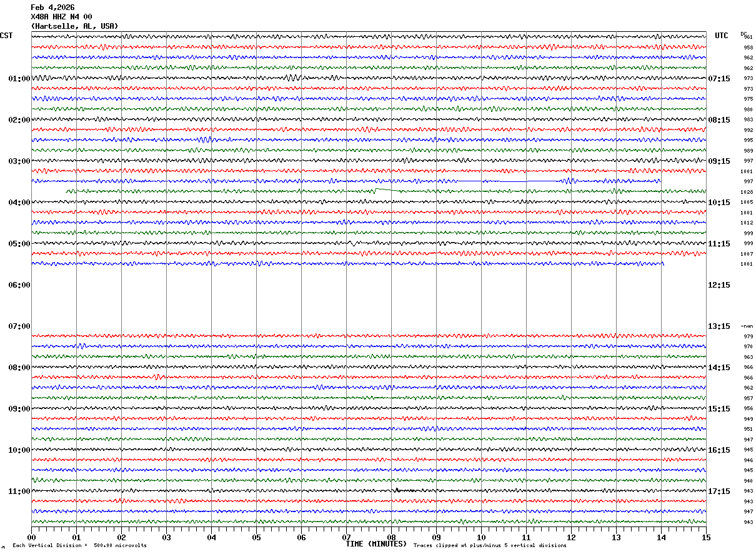Click minute axis label 10
Viewport: 756px width, 554px height.
481,537
